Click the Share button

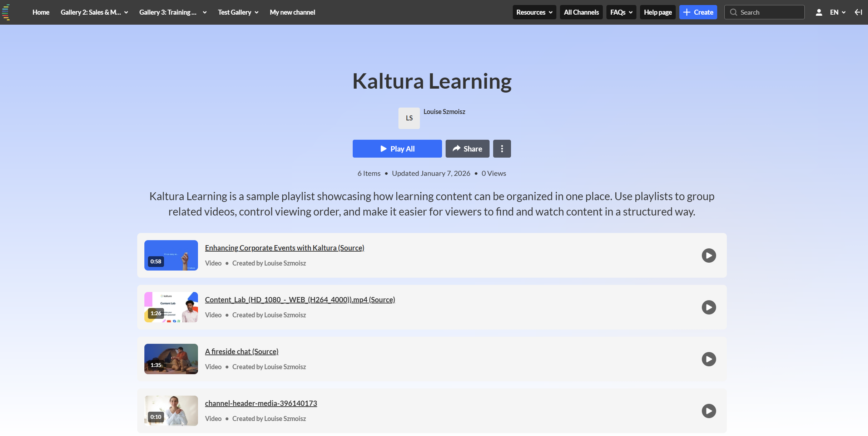[467, 149]
